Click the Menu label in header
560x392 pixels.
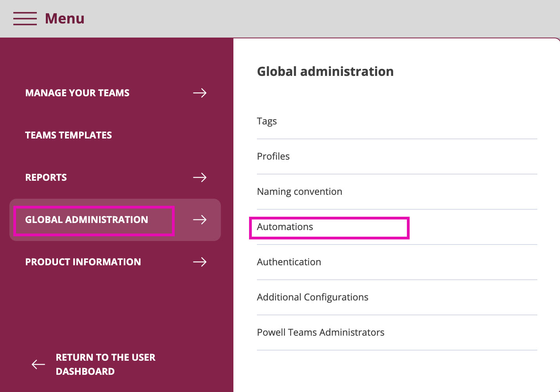coord(65,18)
